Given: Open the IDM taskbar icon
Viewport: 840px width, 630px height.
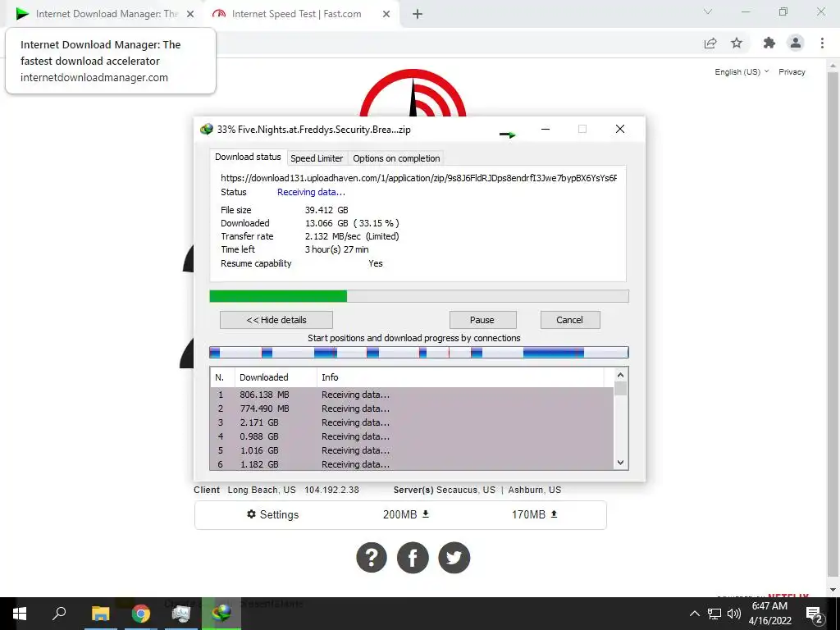Looking at the screenshot, I should [221, 614].
